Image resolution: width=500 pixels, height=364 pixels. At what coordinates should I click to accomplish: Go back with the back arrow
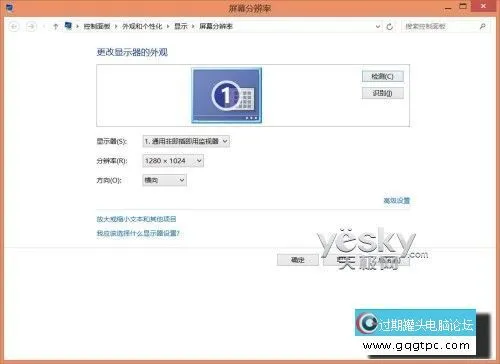14,27
